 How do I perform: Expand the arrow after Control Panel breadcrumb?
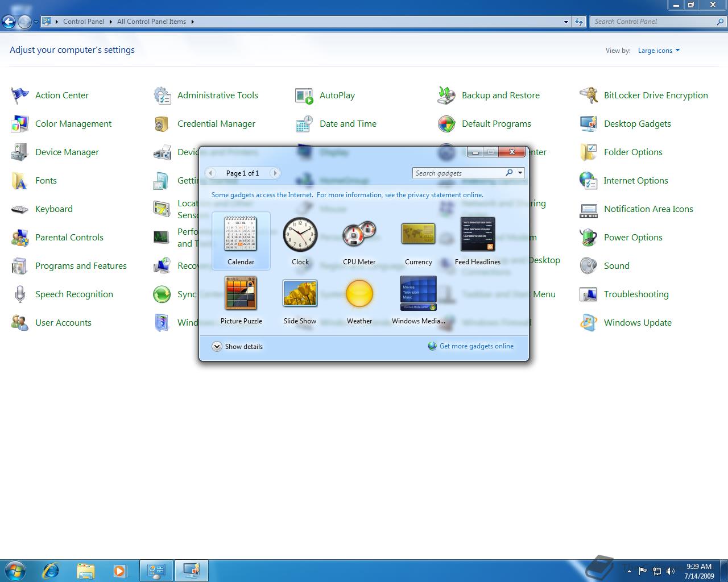coord(111,22)
